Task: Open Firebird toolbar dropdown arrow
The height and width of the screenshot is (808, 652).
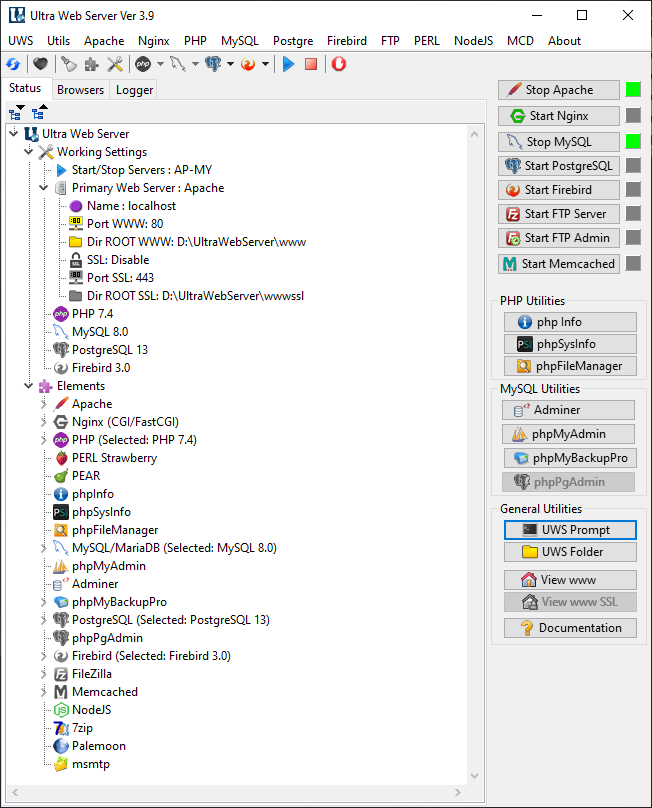Action: (x=265, y=64)
